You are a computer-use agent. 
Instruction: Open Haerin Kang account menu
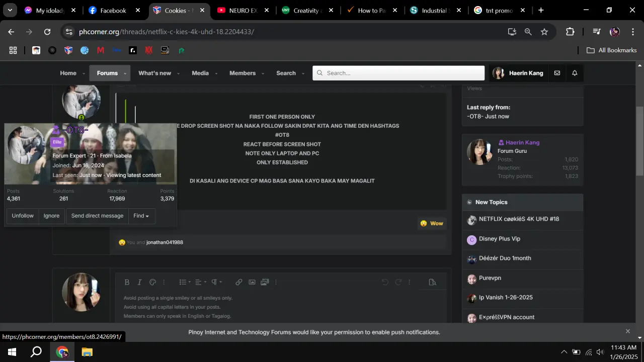tap(518, 73)
